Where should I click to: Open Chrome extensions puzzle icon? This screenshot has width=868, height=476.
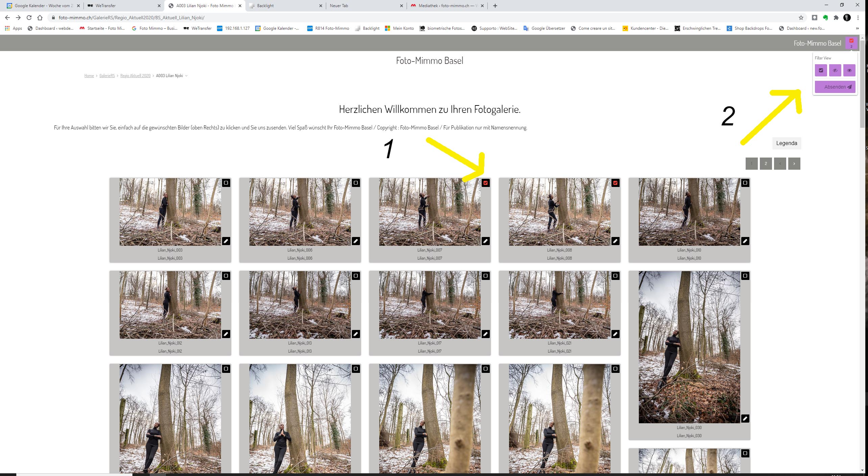[x=836, y=18]
